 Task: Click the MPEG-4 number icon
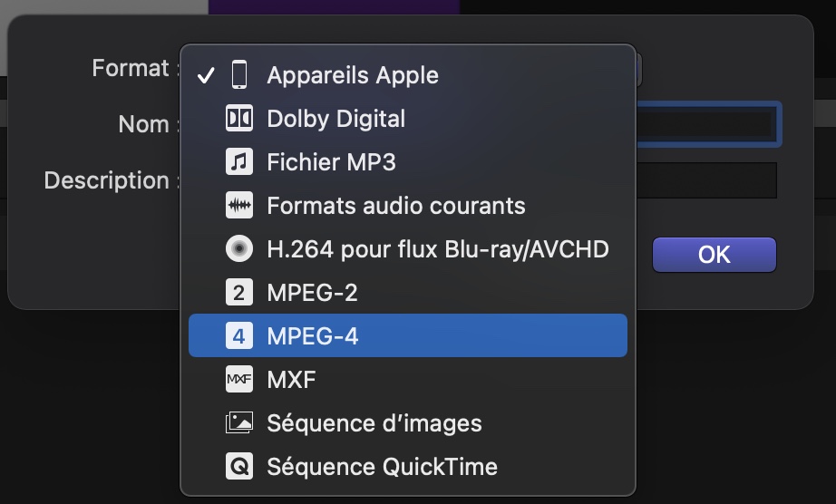click(x=239, y=336)
